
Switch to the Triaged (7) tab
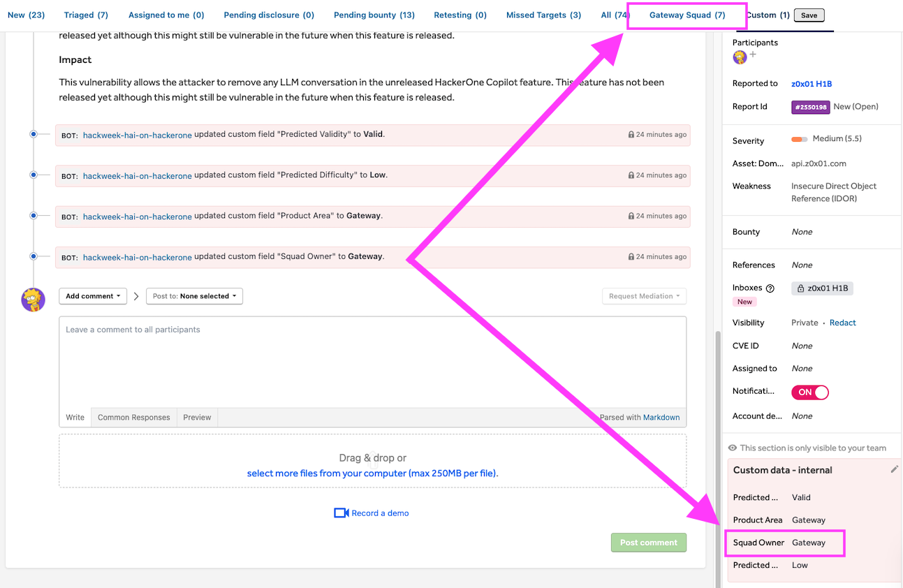tap(86, 15)
